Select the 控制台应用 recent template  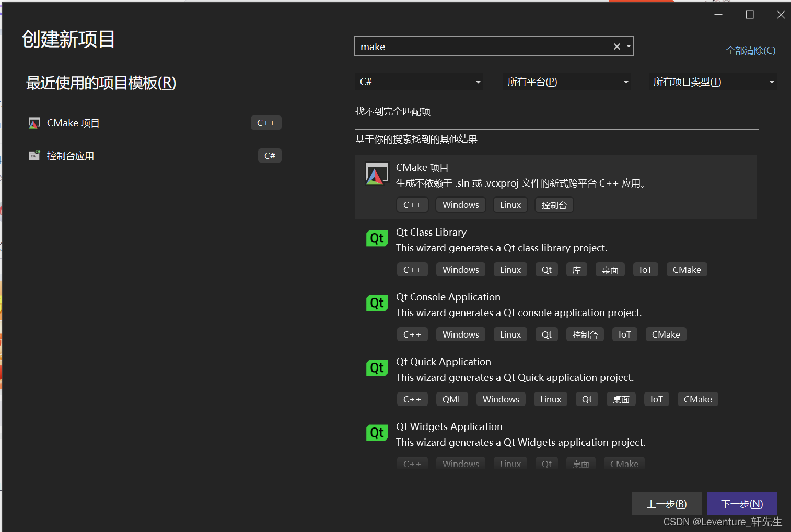coord(155,156)
